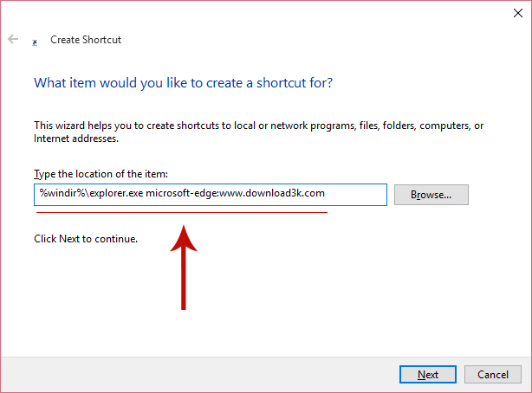The height and width of the screenshot is (393, 532).
Task: Open the Browse... file picker
Action: pyautogui.click(x=431, y=195)
